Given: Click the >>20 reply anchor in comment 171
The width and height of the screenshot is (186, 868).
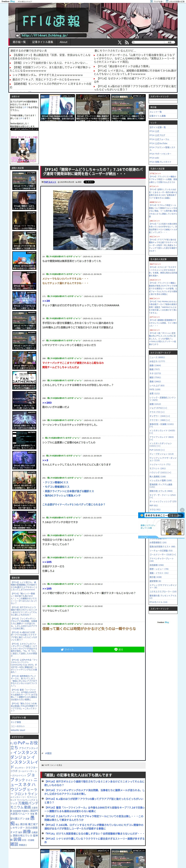Looking at the screenshot, I should 46,301.
